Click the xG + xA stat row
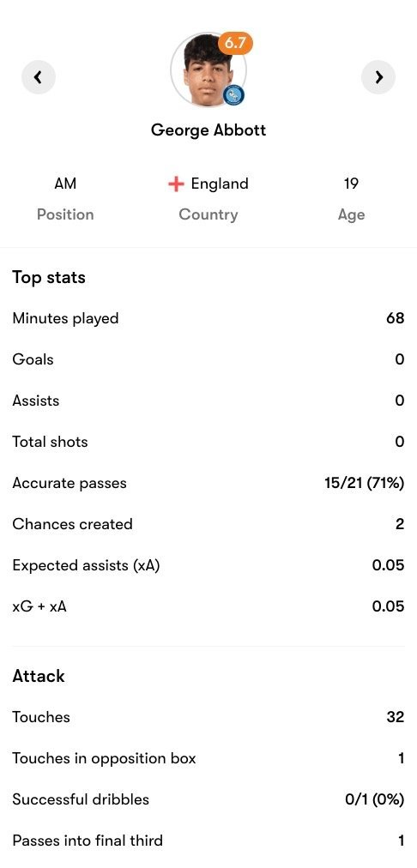This screenshot has width=417, height=868. click(208, 606)
